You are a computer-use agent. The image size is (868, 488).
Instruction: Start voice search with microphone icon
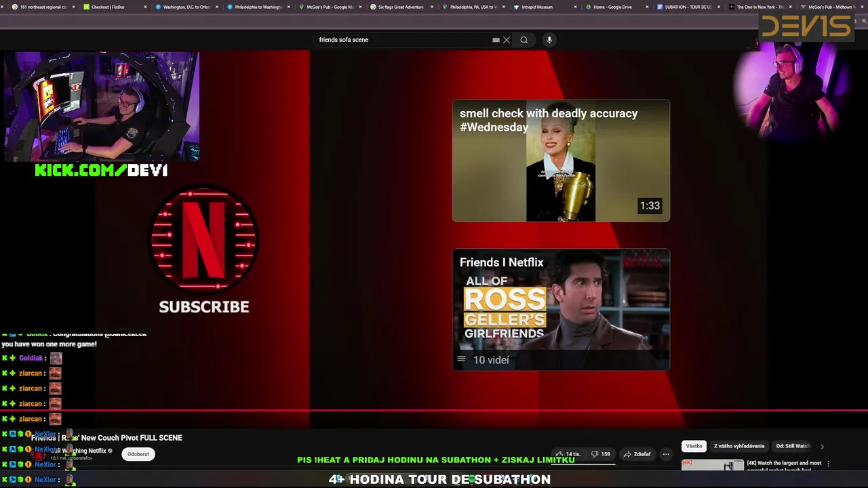pyautogui.click(x=549, y=40)
